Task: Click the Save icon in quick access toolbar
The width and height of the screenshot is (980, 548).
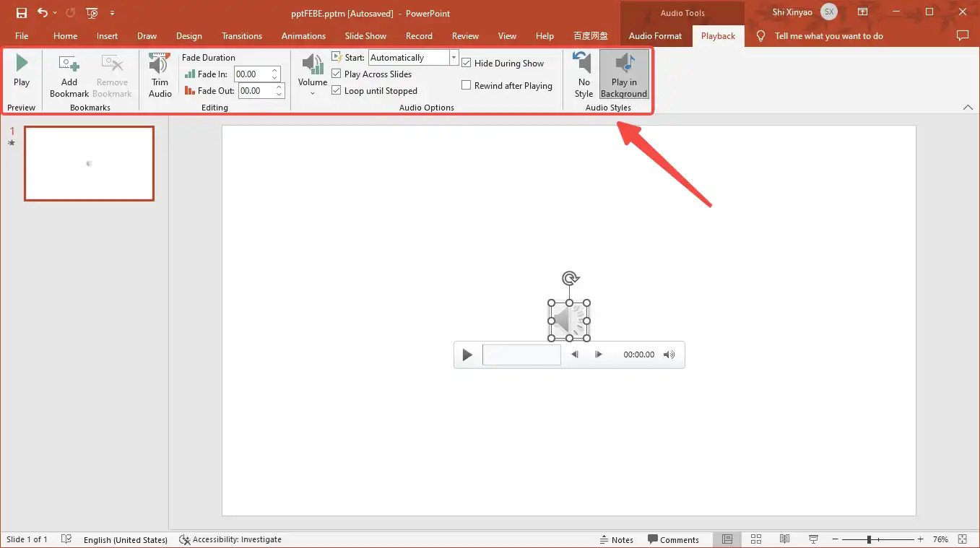Action: (22, 13)
